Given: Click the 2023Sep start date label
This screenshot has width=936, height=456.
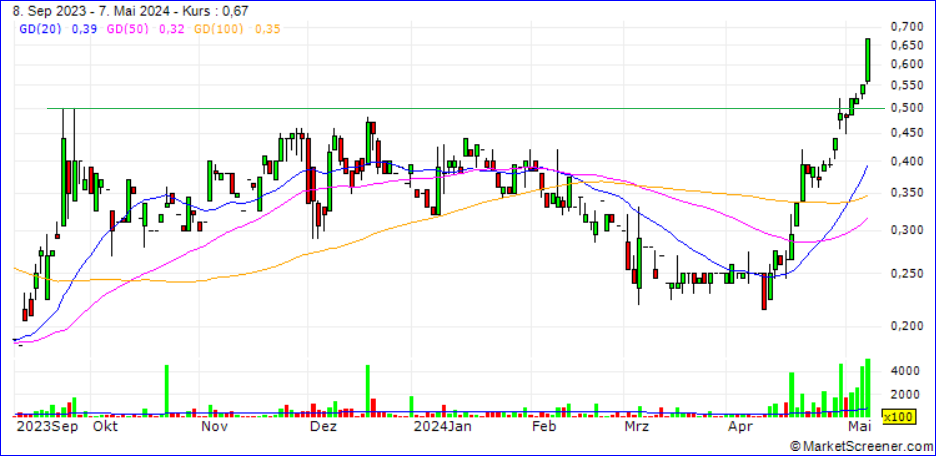Looking at the screenshot, I should pyautogui.click(x=38, y=426).
